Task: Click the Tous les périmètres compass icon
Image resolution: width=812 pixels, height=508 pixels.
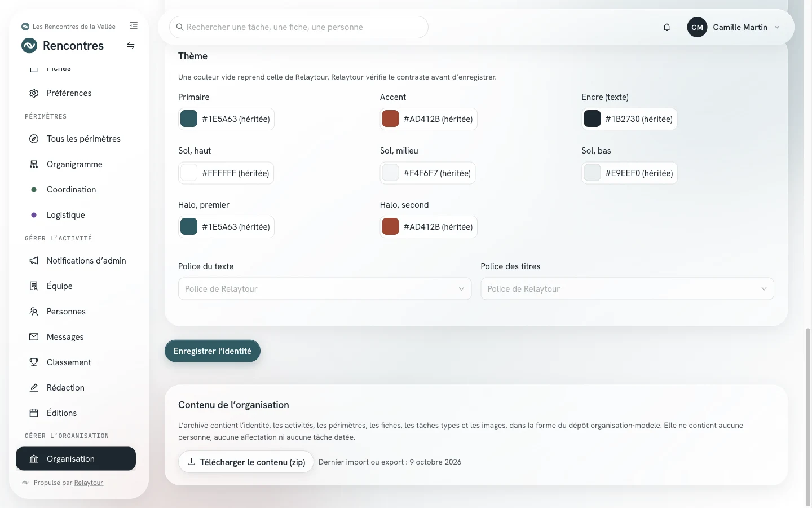Action: pos(34,139)
